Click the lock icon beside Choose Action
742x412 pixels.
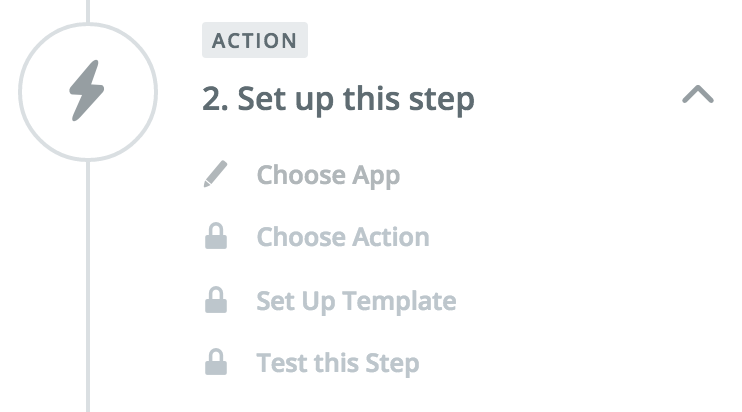coord(215,237)
